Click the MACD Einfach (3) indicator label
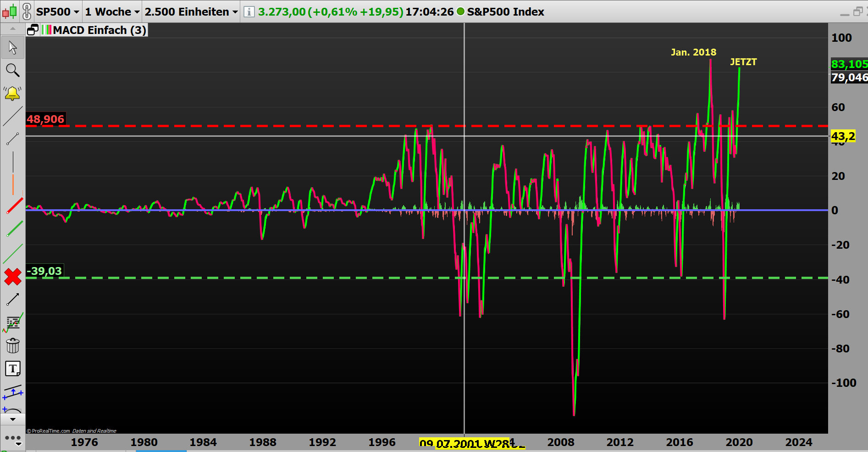Screen dimensions: 868x452 [x=99, y=30]
